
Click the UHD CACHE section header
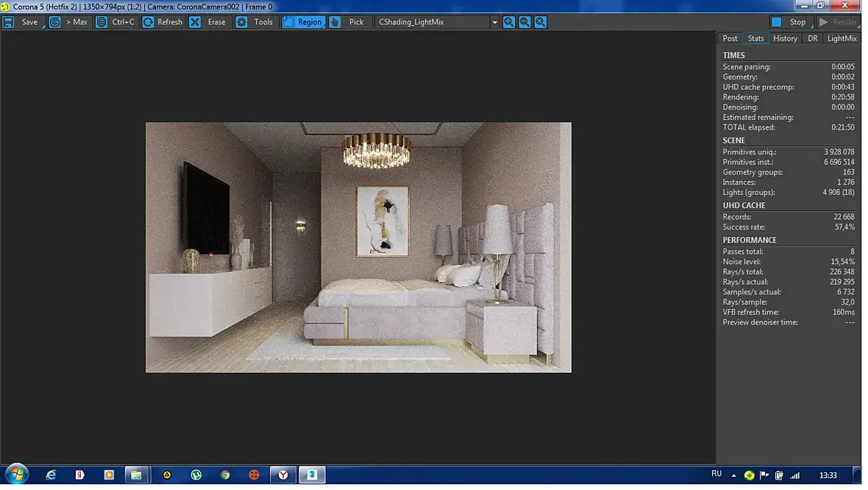(744, 205)
